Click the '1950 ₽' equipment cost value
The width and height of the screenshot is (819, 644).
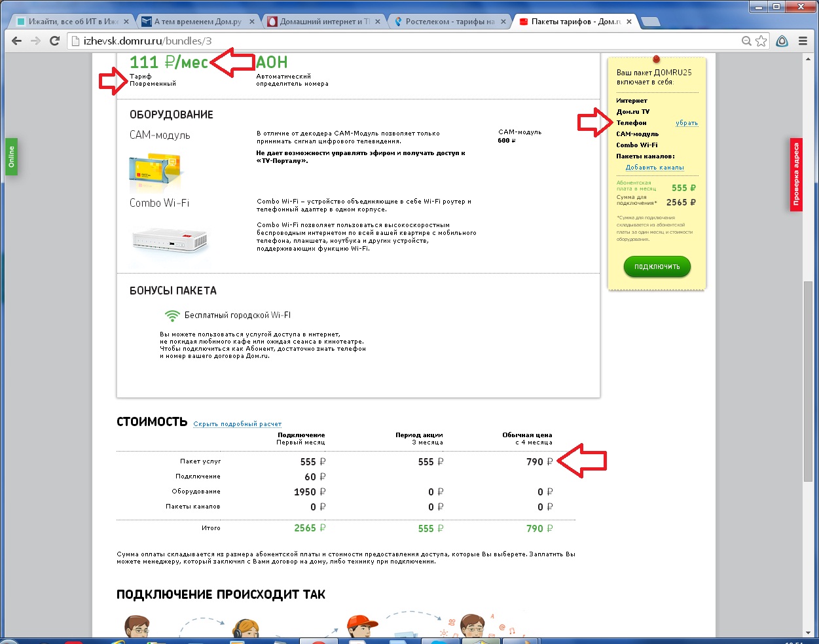[x=310, y=492]
